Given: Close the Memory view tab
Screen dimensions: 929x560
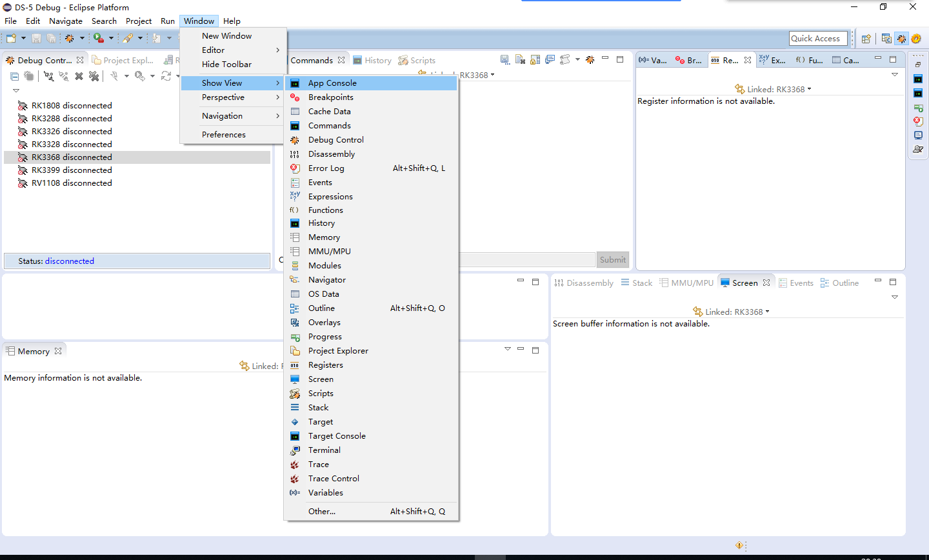Looking at the screenshot, I should pyautogui.click(x=58, y=351).
